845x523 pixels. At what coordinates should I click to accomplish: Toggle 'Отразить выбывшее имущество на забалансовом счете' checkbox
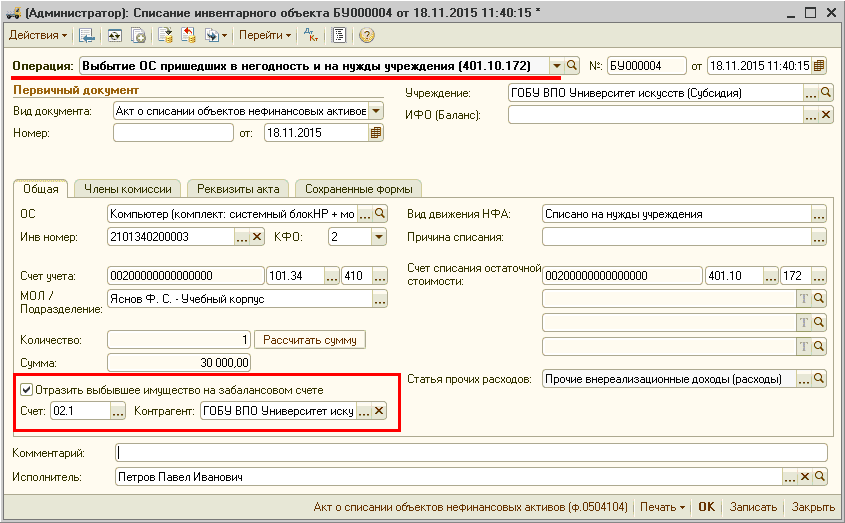pos(27,389)
